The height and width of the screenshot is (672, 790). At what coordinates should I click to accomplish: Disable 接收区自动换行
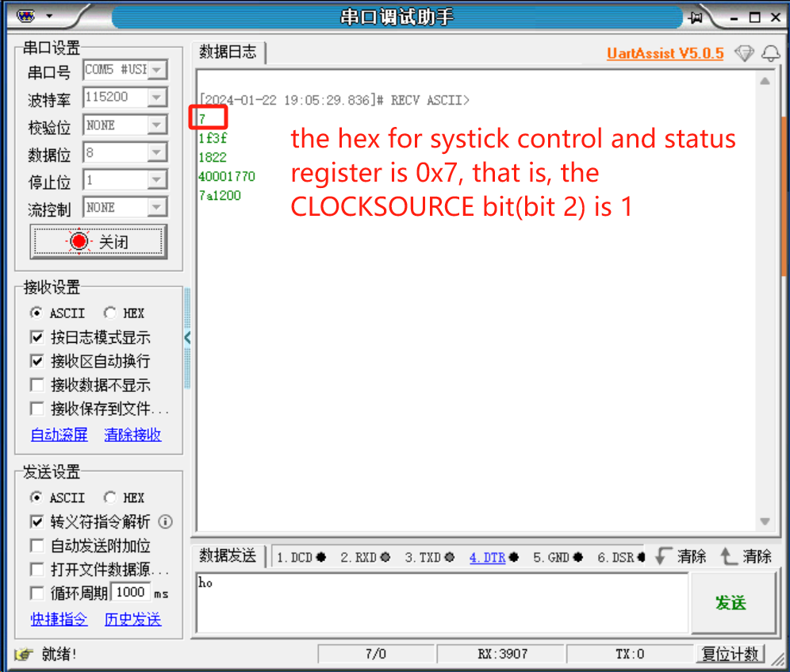pyautogui.click(x=37, y=362)
